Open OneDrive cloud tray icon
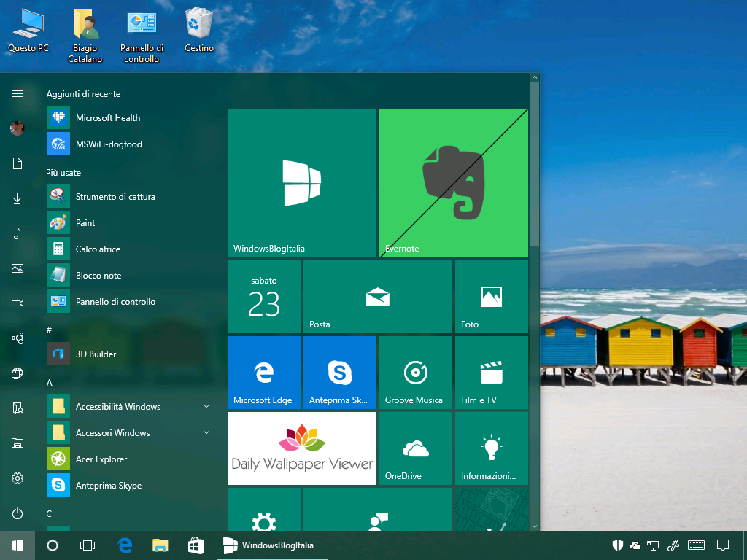This screenshot has width=747, height=560. click(x=635, y=545)
